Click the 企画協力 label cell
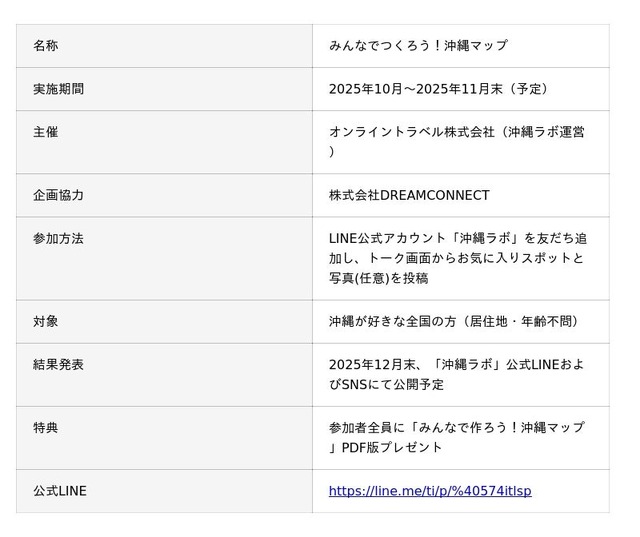Viewport: 640px width, 537px height. 58,195
